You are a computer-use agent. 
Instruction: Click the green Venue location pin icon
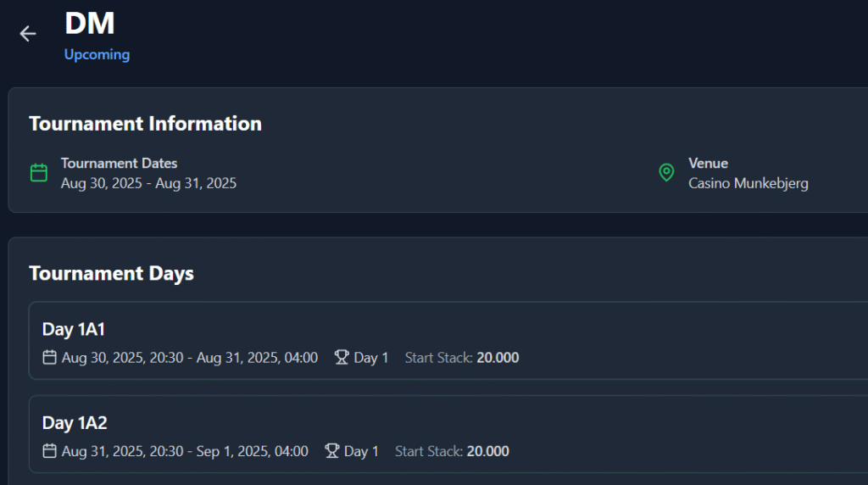click(666, 173)
